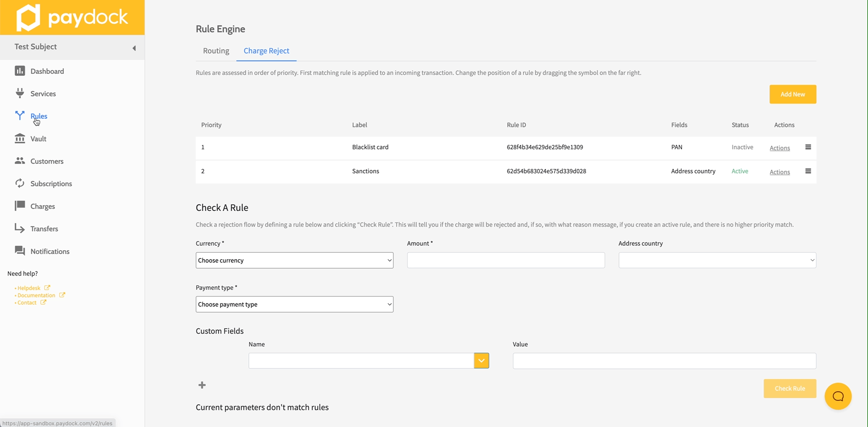The width and height of the screenshot is (868, 427).
Task: Click the Add New button
Action: click(792, 94)
